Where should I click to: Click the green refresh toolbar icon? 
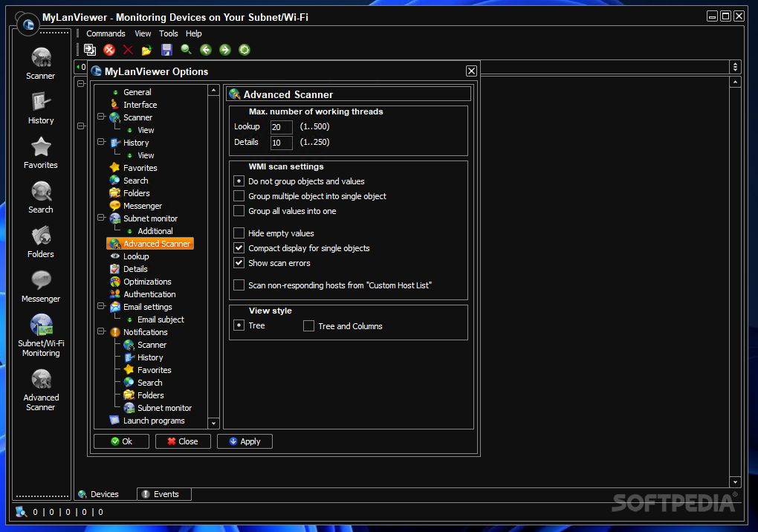[x=244, y=50]
